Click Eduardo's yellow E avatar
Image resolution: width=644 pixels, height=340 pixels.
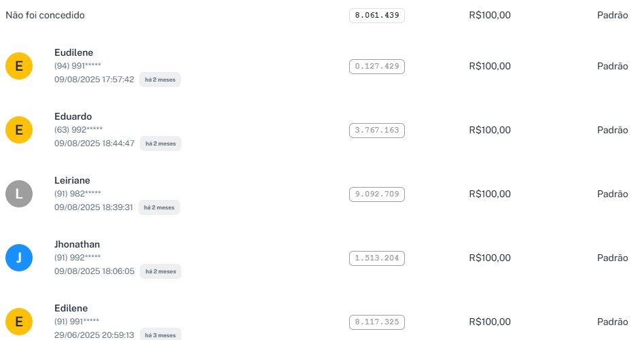pos(19,130)
